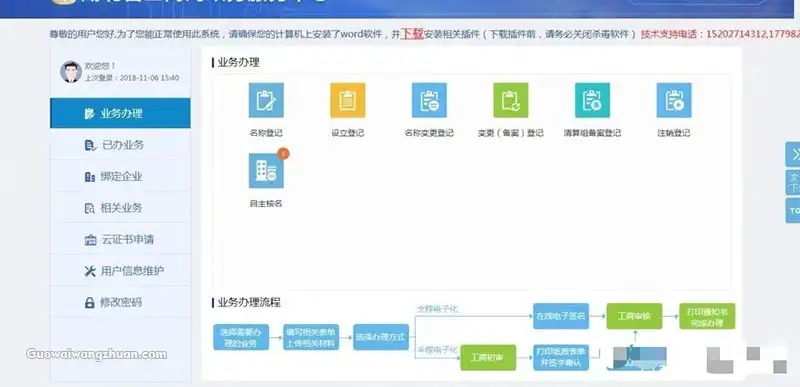800x387 pixels.
Task: Click the 打印纸质表单并签字确认 flow step
Action: [x=561, y=357]
